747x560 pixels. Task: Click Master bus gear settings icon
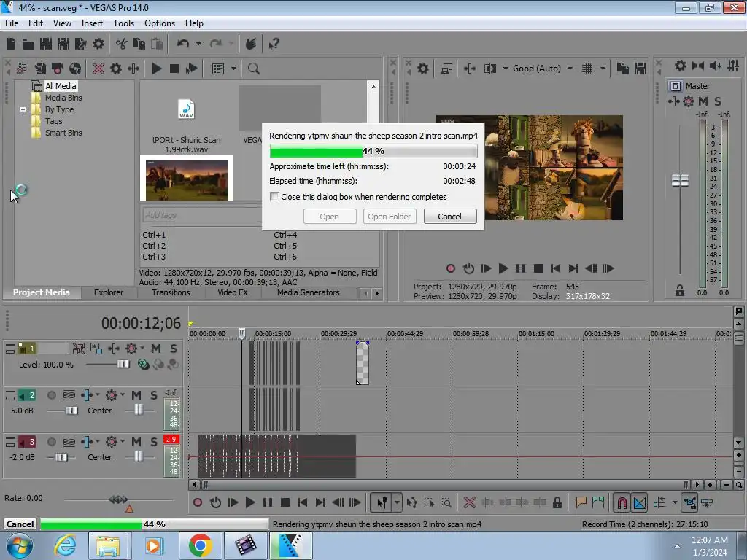pyautogui.click(x=681, y=66)
